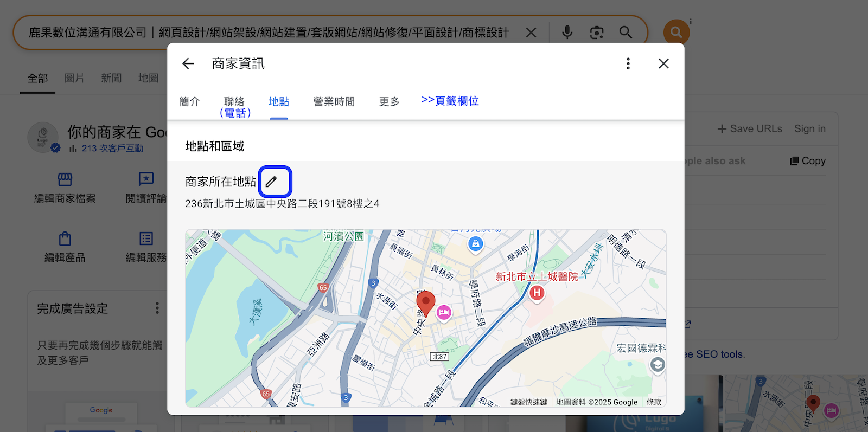Open the 更多 tab
This screenshot has height=432, width=868.
389,101
